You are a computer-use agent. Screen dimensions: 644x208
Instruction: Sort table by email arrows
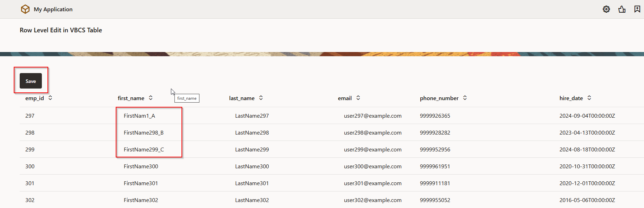pos(358,98)
